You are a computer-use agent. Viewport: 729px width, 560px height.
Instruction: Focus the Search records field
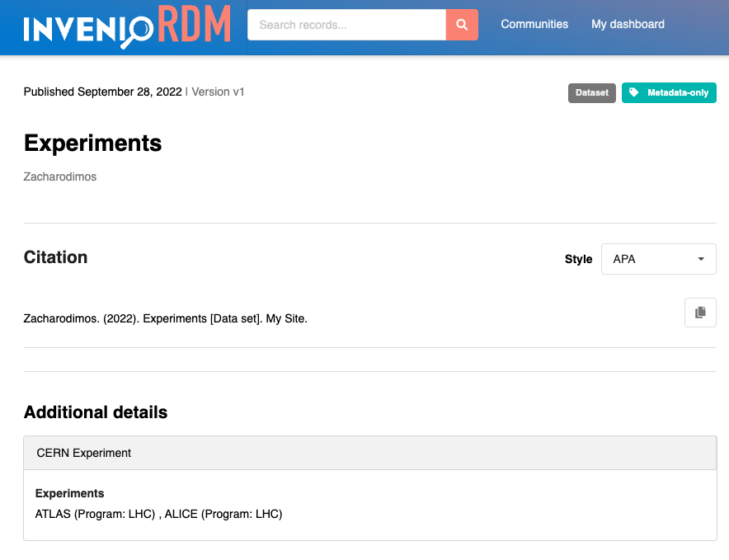click(346, 25)
